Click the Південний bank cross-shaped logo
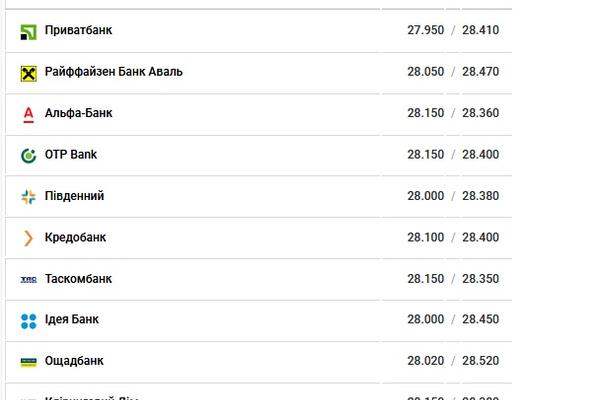 28,197
